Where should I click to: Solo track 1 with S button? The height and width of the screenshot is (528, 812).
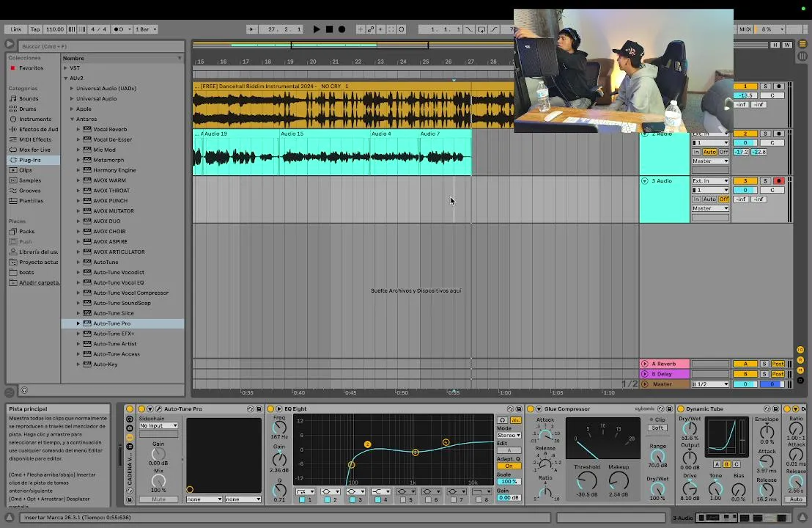[765, 87]
